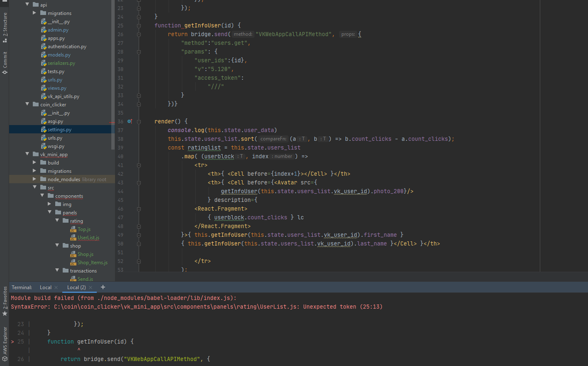
Task: Collapse the src folder
Action: point(35,187)
